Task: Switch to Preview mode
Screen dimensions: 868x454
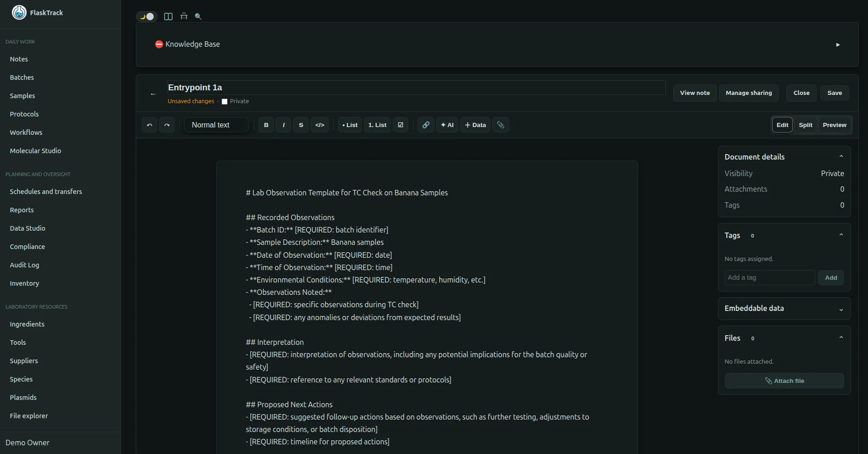Action: (835, 125)
